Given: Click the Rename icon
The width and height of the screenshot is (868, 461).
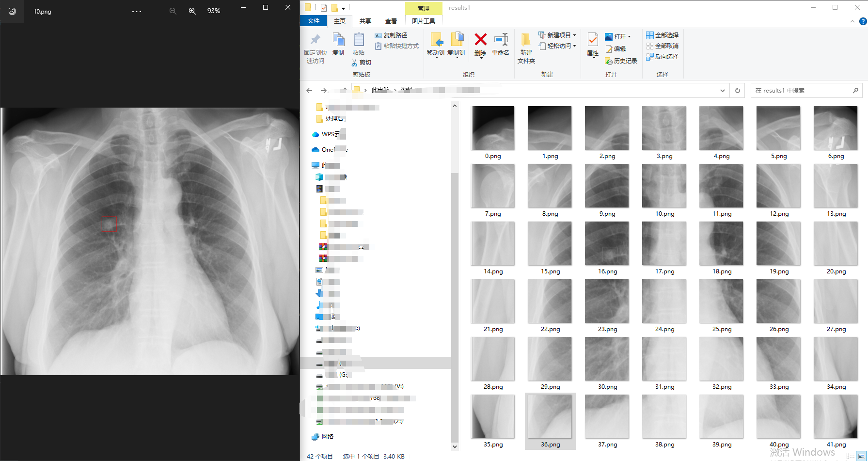Looking at the screenshot, I should [x=501, y=39].
